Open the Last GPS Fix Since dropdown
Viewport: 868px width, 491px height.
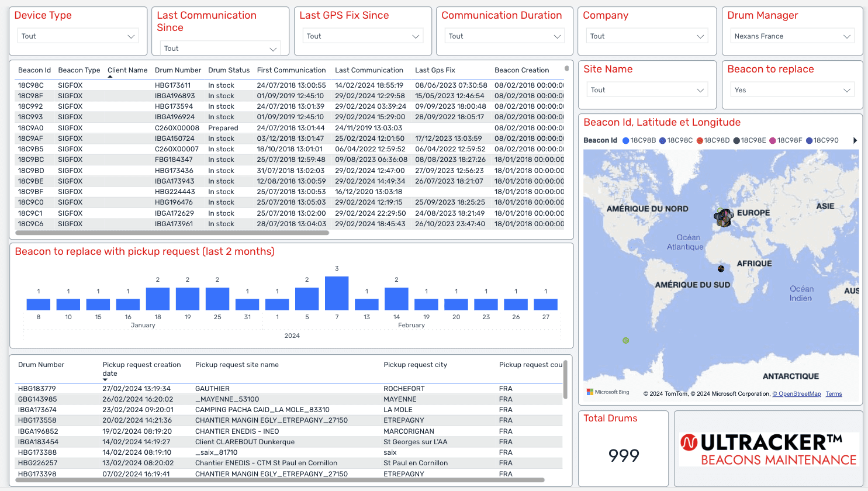click(x=363, y=36)
